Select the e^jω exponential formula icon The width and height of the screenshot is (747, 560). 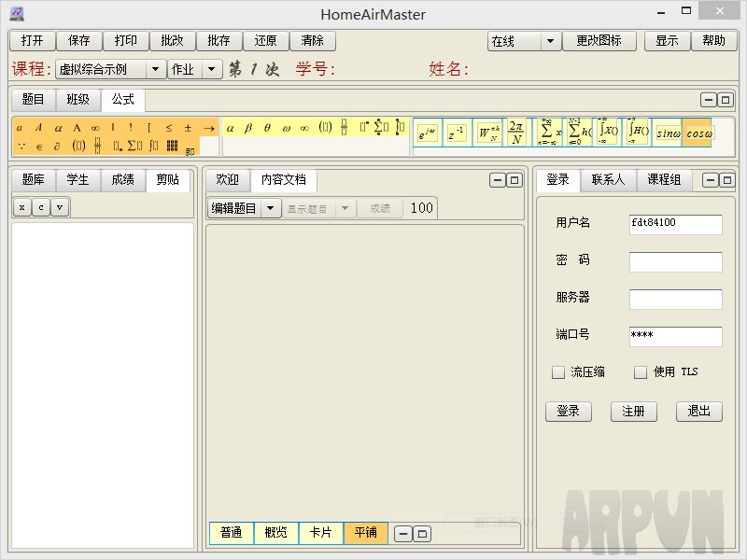point(427,133)
